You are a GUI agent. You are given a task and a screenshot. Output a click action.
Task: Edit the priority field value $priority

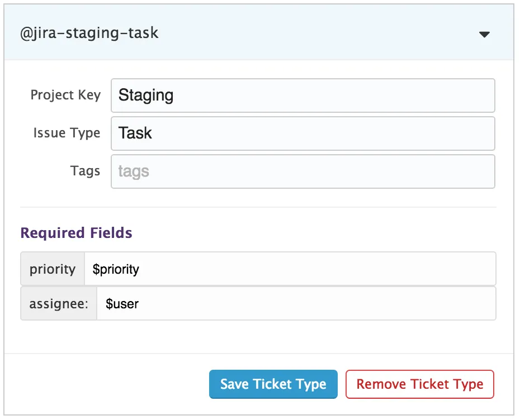tap(290, 269)
